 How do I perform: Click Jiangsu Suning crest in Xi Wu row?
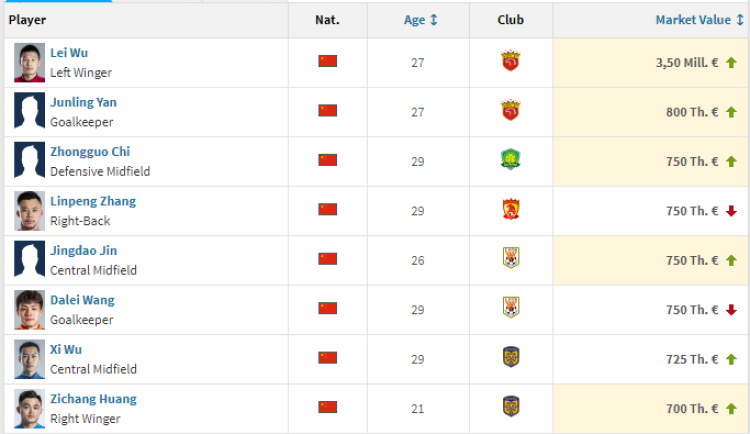point(510,357)
